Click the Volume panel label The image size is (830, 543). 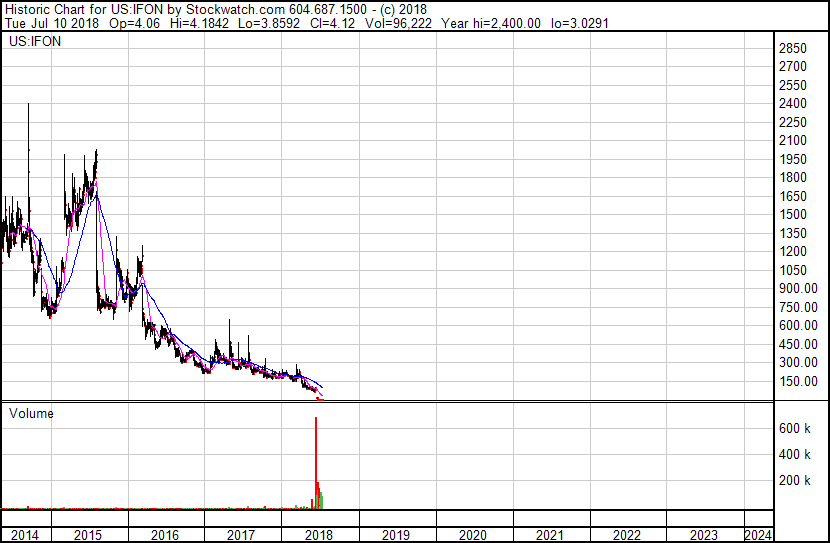(x=31, y=413)
